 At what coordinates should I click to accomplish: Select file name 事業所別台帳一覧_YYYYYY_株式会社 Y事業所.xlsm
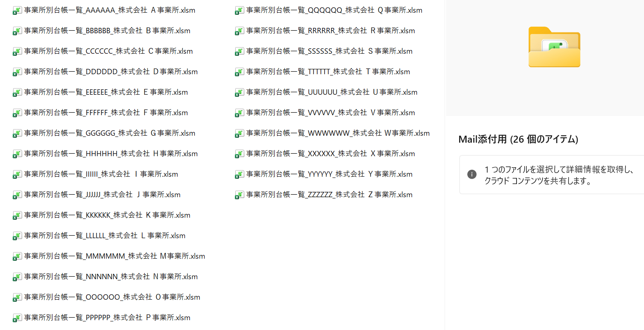pyautogui.click(x=329, y=174)
